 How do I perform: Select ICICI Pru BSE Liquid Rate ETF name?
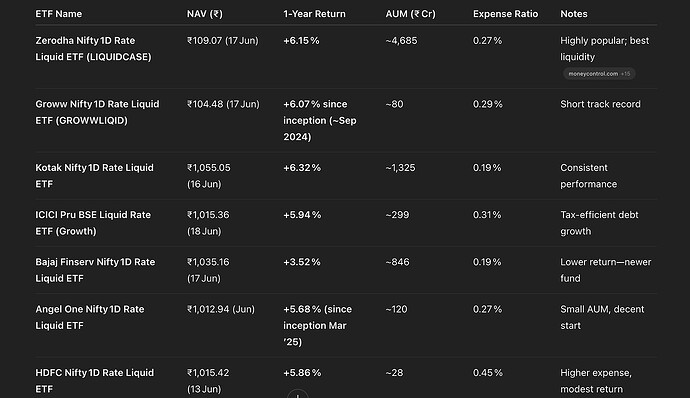(93, 223)
